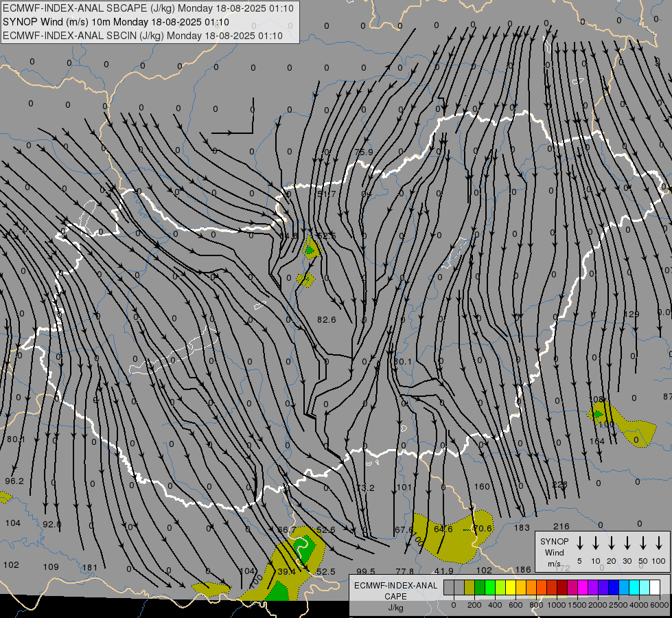Click the map value 181
Image resolution: width=672 pixels, height=618 pixels.
coord(90,568)
